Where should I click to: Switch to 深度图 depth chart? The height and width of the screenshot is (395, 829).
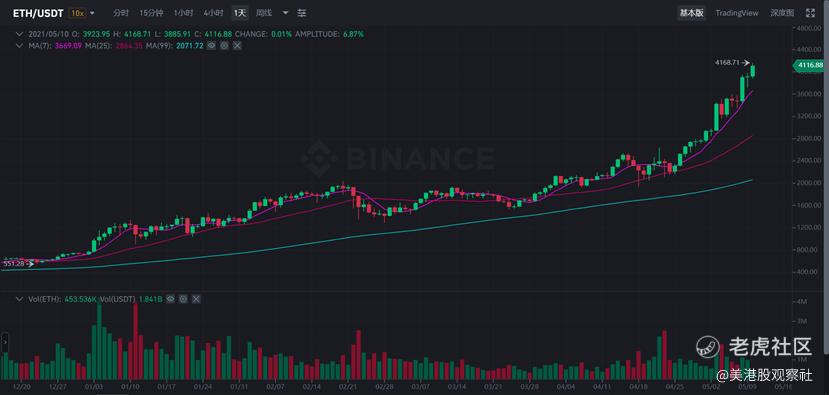(x=782, y=13)
